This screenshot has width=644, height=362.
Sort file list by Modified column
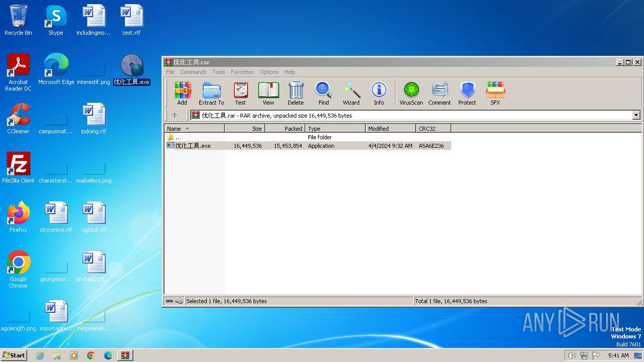click(x=391, y=129)
